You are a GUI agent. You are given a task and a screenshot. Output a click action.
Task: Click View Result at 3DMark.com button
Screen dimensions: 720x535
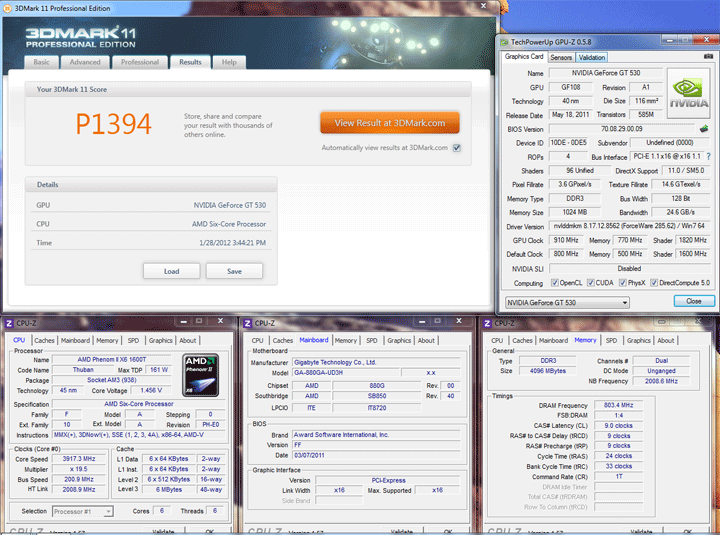[390, 123]
